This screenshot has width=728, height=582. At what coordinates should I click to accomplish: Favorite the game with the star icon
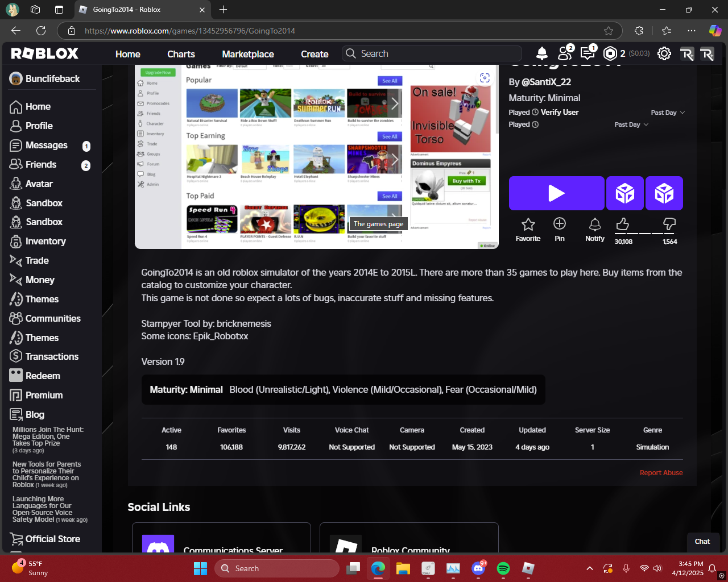point(528,230)
